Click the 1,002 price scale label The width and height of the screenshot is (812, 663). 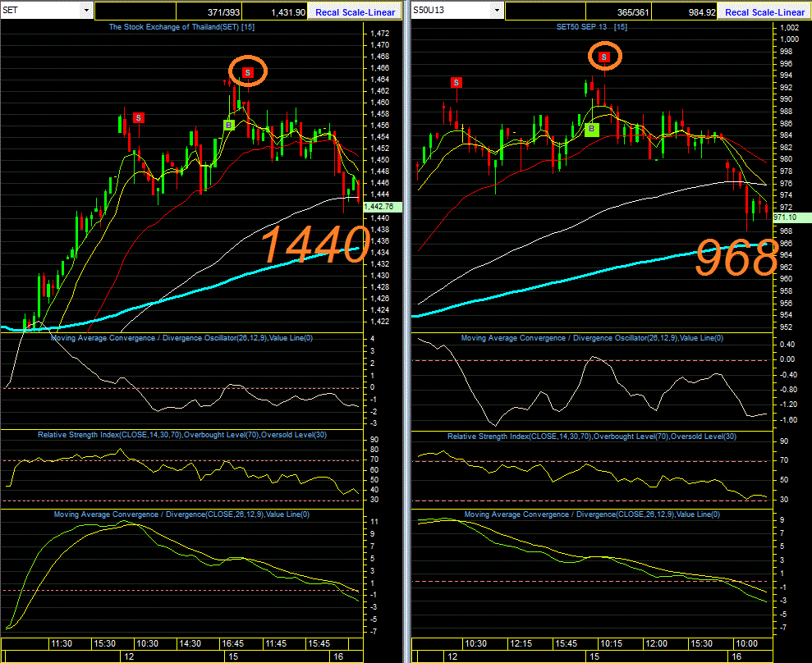[x=789, y=27]
